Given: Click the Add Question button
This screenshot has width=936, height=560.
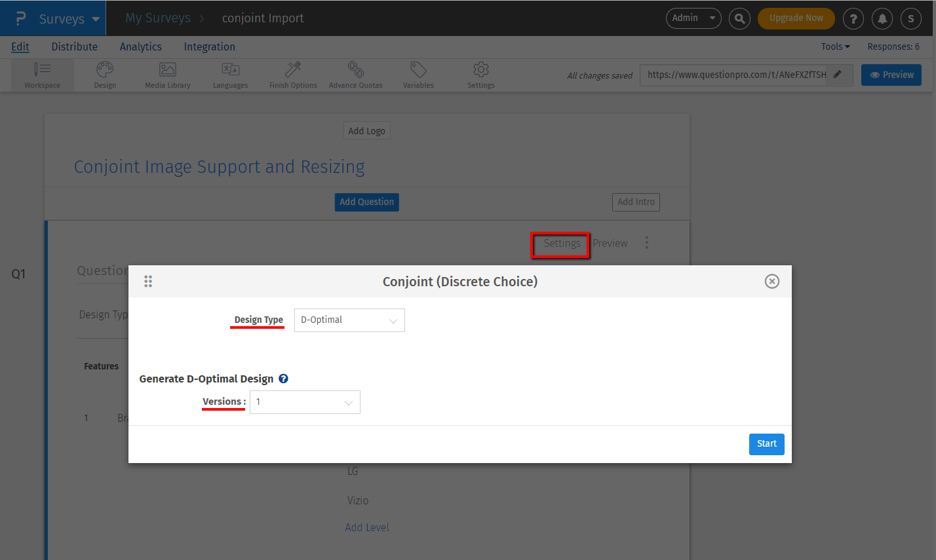Looking at the screenshot, I should point(366,202).
